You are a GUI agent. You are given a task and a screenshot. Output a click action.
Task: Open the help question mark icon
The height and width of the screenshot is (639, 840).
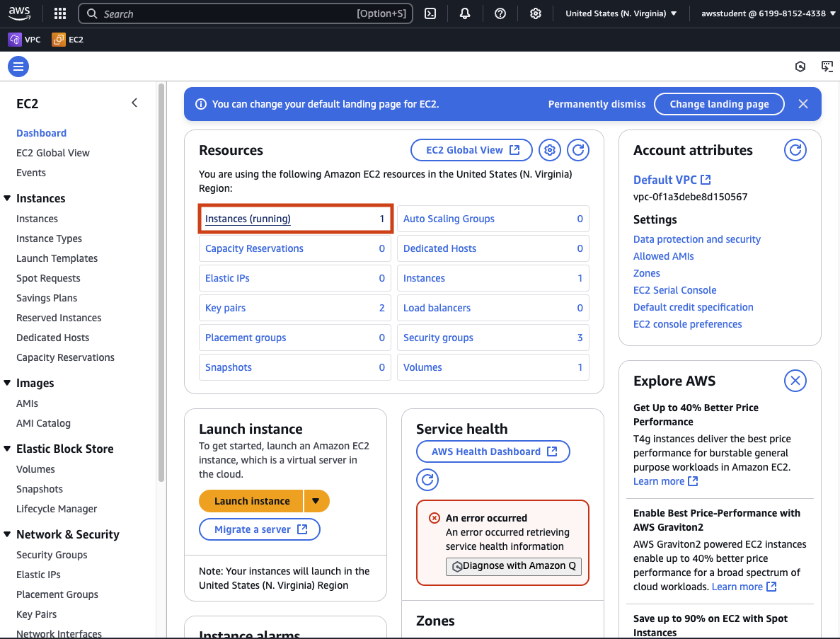coord(500,13)
